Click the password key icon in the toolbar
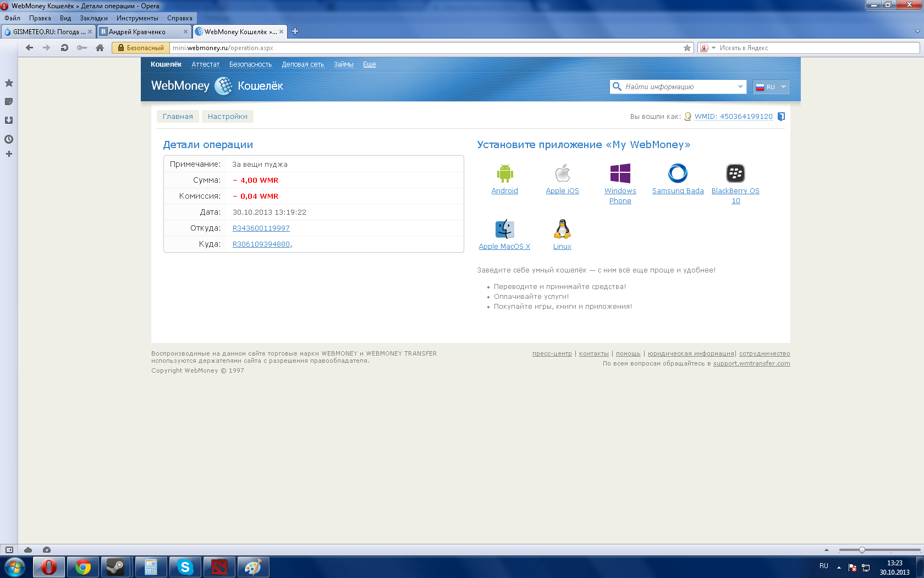The image size is (924, 578). click(82, 48)
